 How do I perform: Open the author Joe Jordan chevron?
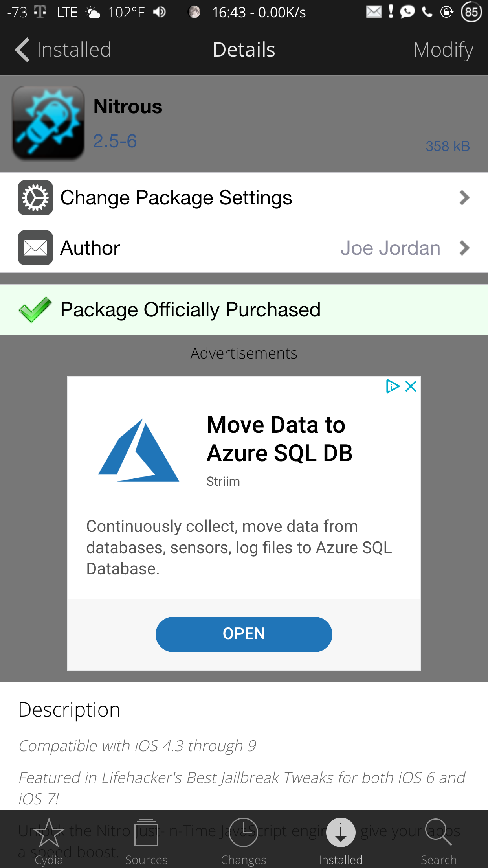coord(464,248)
